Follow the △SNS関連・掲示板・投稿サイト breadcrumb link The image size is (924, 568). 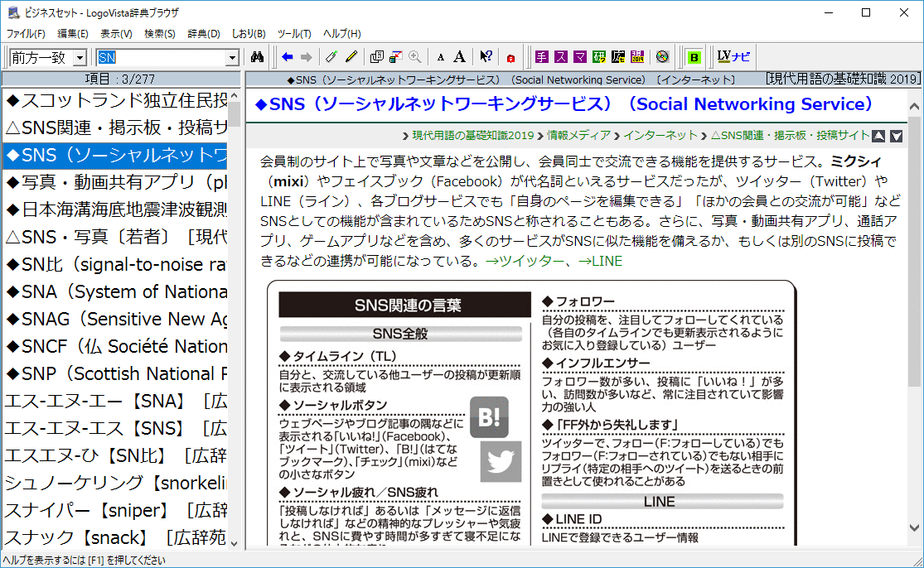[x=790, y=136]
